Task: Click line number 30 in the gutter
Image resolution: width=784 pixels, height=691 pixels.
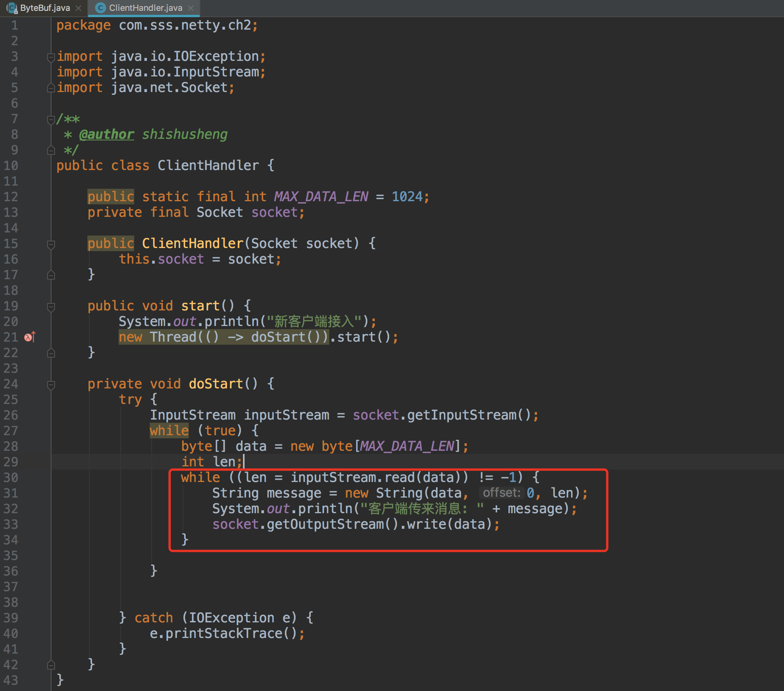Action: (11, 477)
